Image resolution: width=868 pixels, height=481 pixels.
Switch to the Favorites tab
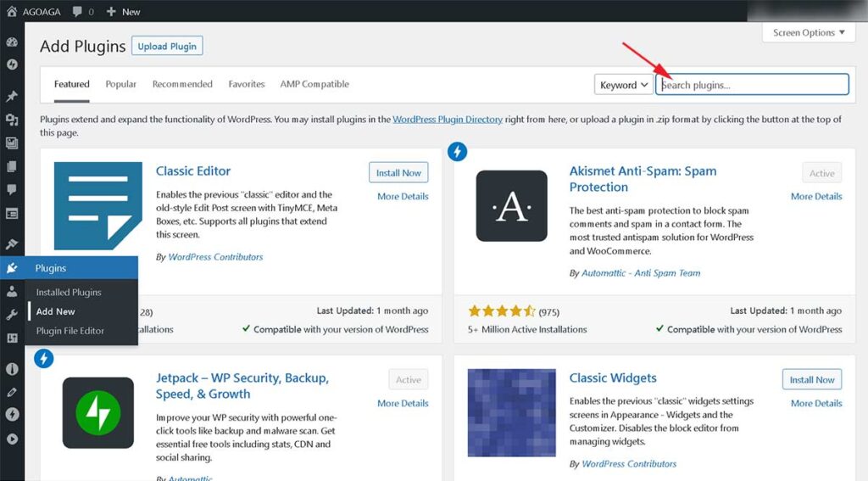point(247,84)
